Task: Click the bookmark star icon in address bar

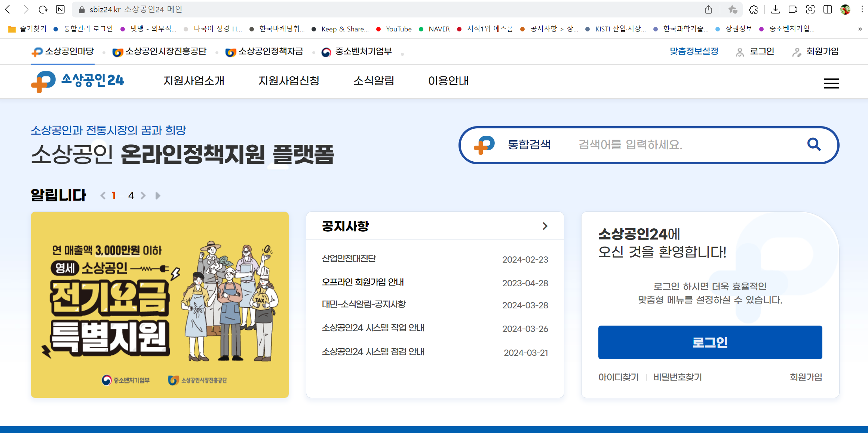Action: click(x=733, y=9)
